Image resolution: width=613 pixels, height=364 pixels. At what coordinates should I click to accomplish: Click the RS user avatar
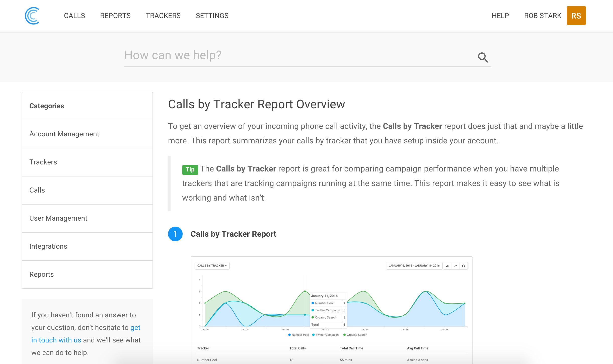pyautogui.click(x=576, y=16)
